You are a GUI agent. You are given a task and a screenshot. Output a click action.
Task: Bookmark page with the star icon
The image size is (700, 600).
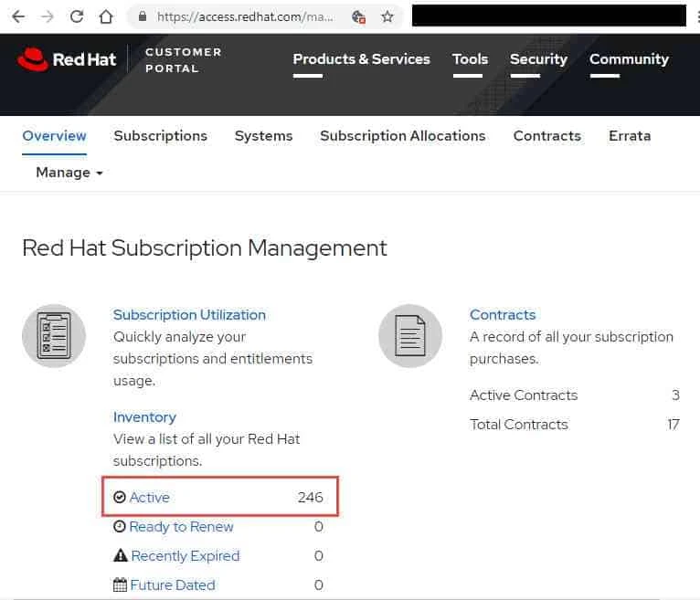[387, 17]
